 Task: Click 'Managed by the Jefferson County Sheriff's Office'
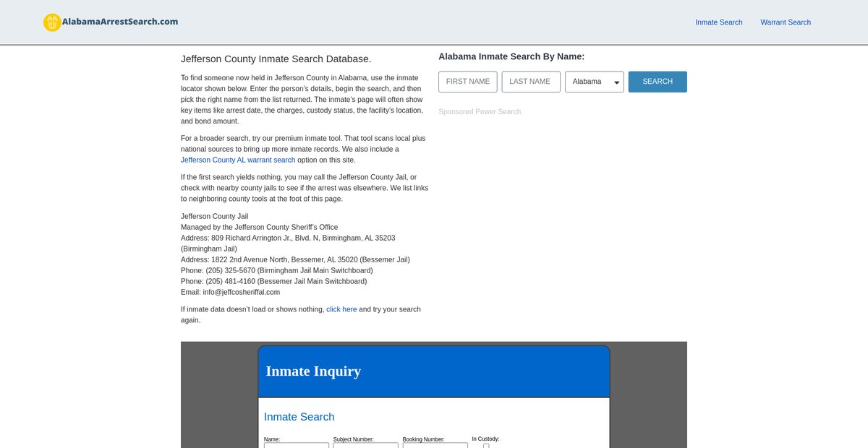click(x=260, y=227)
